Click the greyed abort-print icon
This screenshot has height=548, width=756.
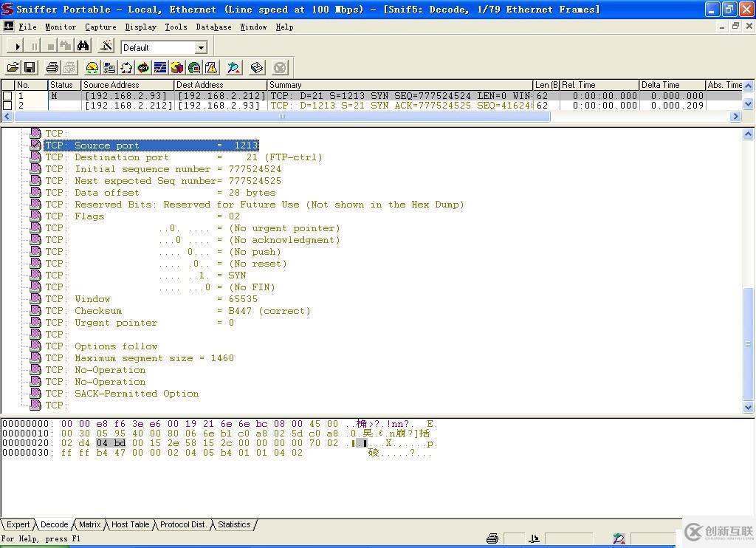pyautogui.click(x=69, y=67)
